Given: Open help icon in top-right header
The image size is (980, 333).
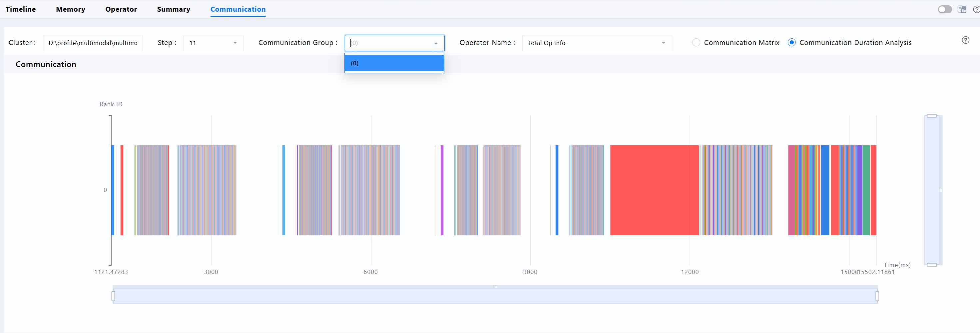Looking at the screenshot, I should pos(977,9).
